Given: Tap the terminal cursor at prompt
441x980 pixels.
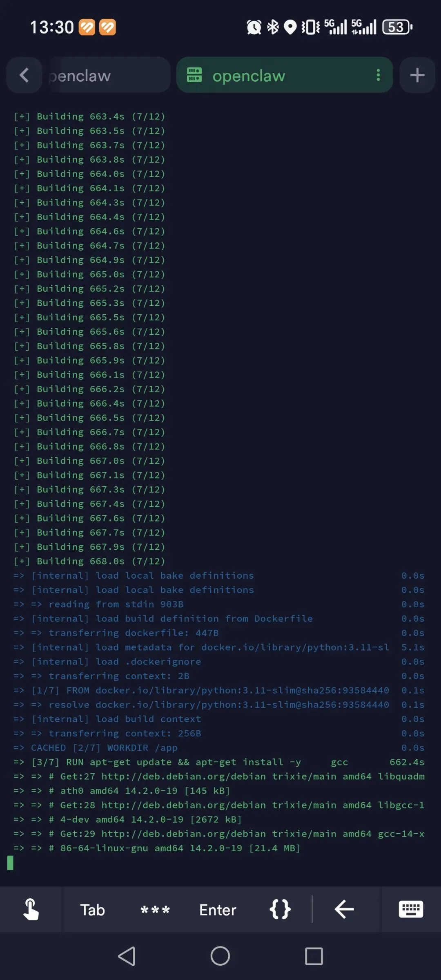Looking at the screenshot, I should pos(10,863).
